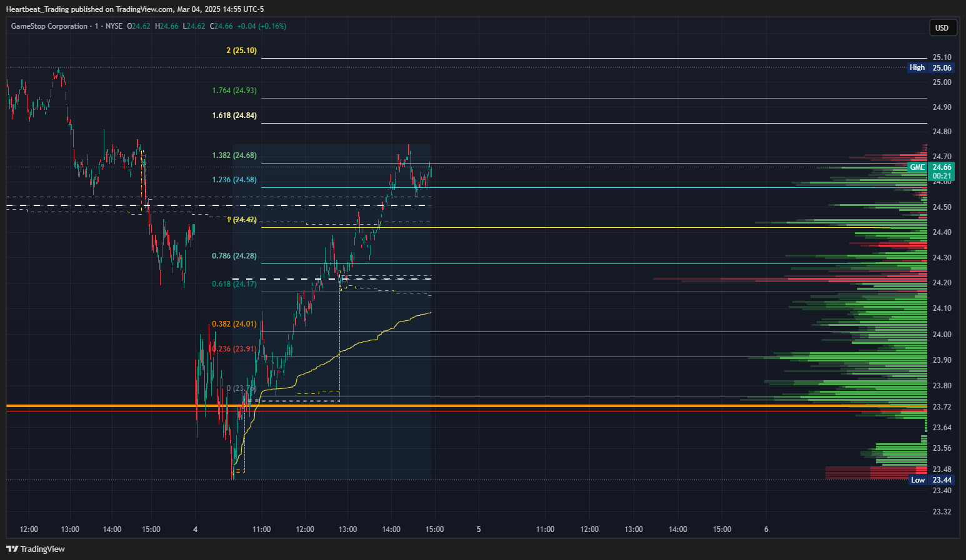Click the 23.56 price axis label
This screenshot has width=966, height=560.
tap(942, 448)
